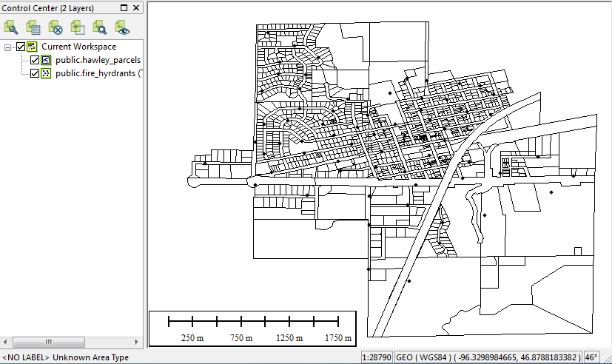
Task: Uncheck the Current Workspace checkbox
Action: 21,47
